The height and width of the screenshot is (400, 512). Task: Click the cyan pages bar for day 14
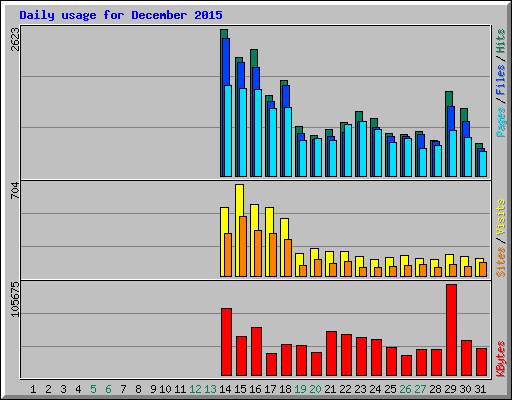228,131
